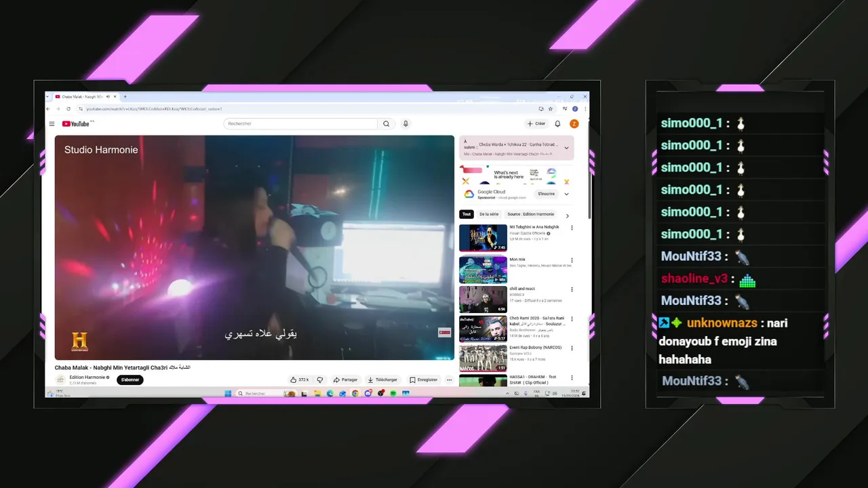Open a new browser tab with plus
868x488 pixels.
click(125, 97)
